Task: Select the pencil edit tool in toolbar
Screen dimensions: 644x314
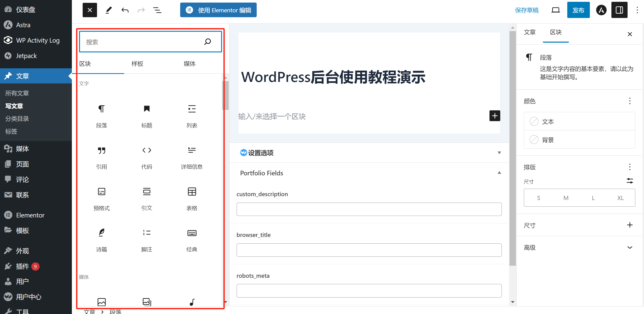Action: 109,10
